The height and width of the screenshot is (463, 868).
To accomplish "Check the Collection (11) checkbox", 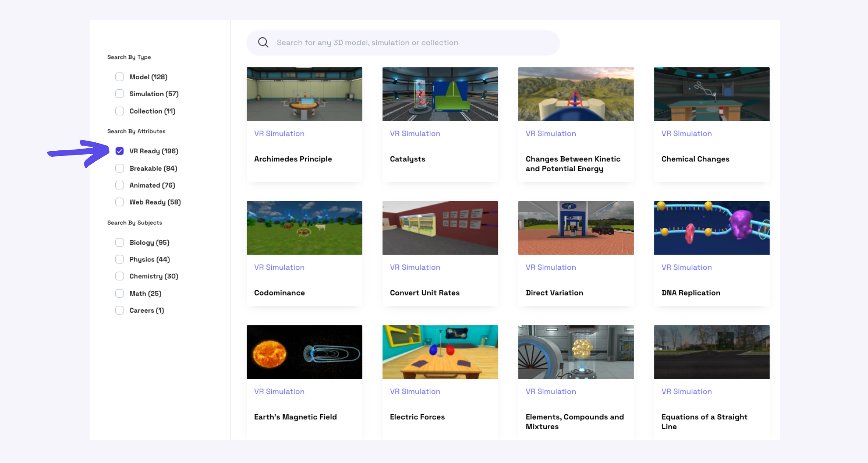I will pyautogui.click(x=120, y=111).
